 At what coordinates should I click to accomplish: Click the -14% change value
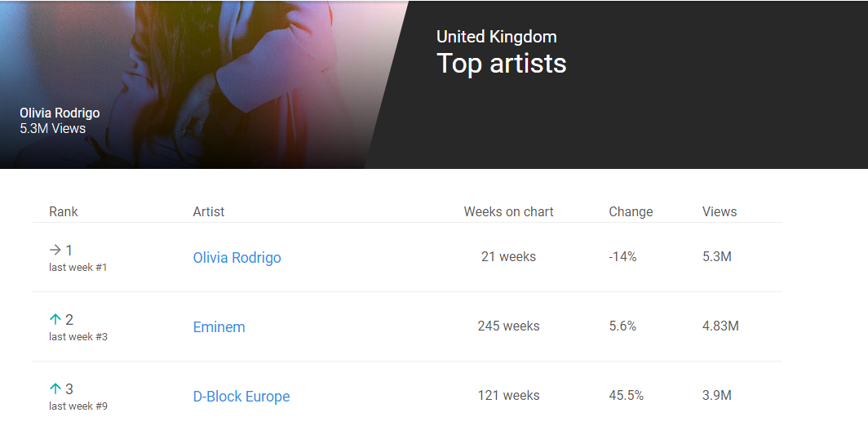[622, 257]
